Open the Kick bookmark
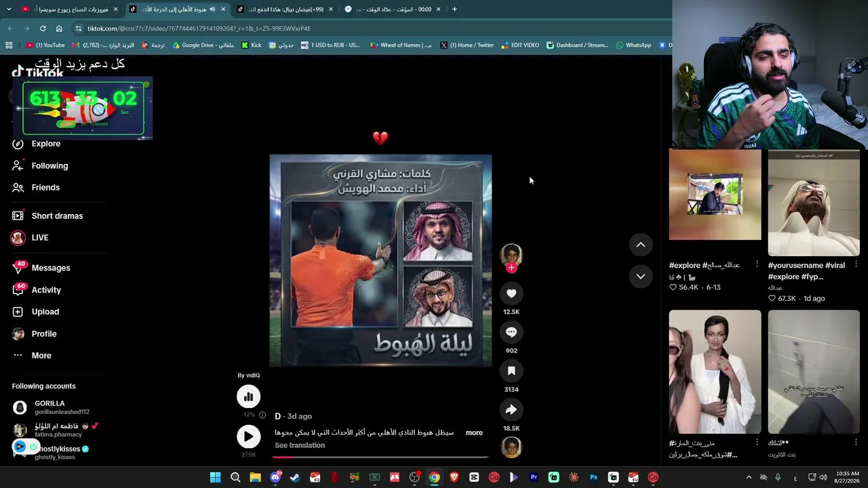Viewport: 868px width, 488px height. (252, 45)
